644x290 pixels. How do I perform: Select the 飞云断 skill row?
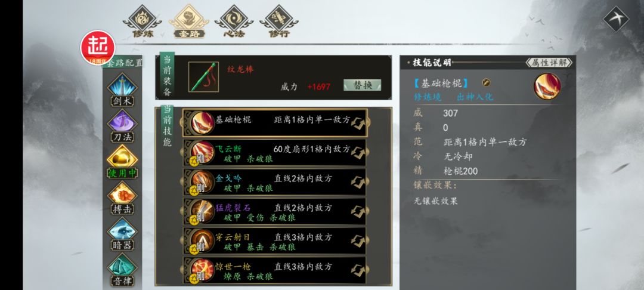click(275, 152)
